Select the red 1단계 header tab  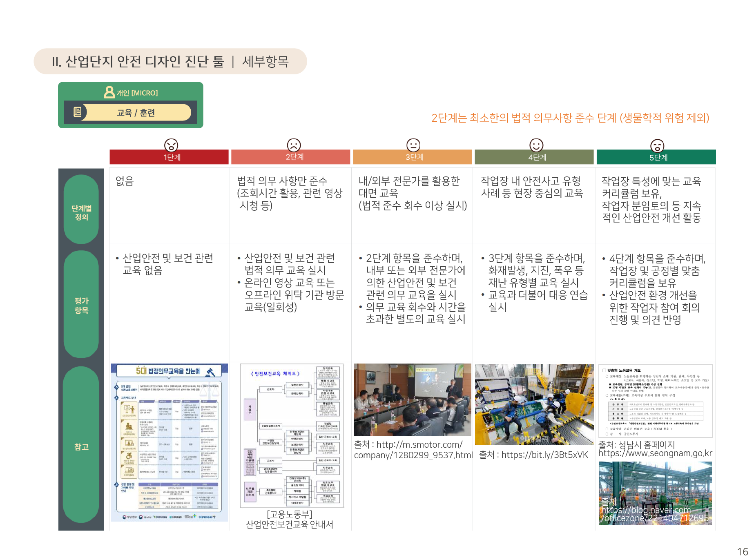(169, 157)
